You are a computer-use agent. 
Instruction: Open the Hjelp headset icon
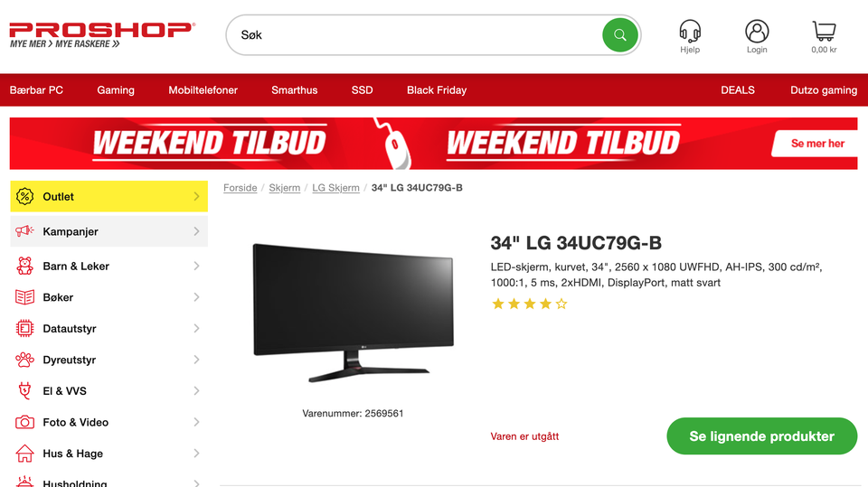[x=690, y=31]
